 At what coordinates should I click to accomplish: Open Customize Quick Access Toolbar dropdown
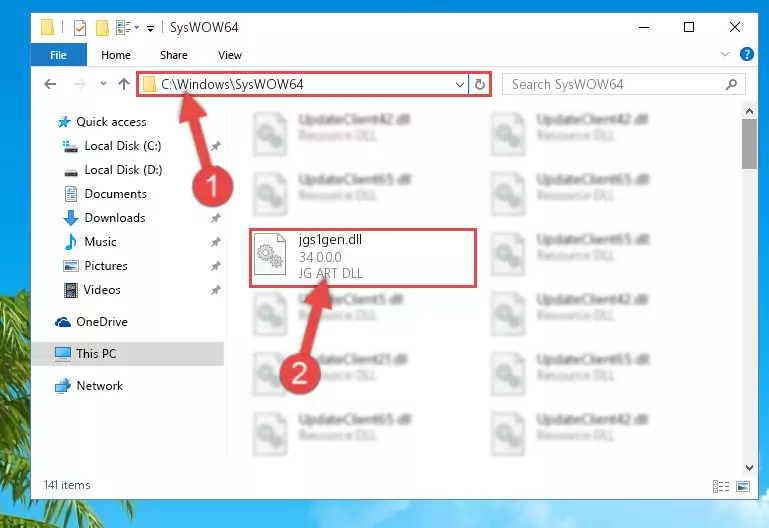(151, 28)
